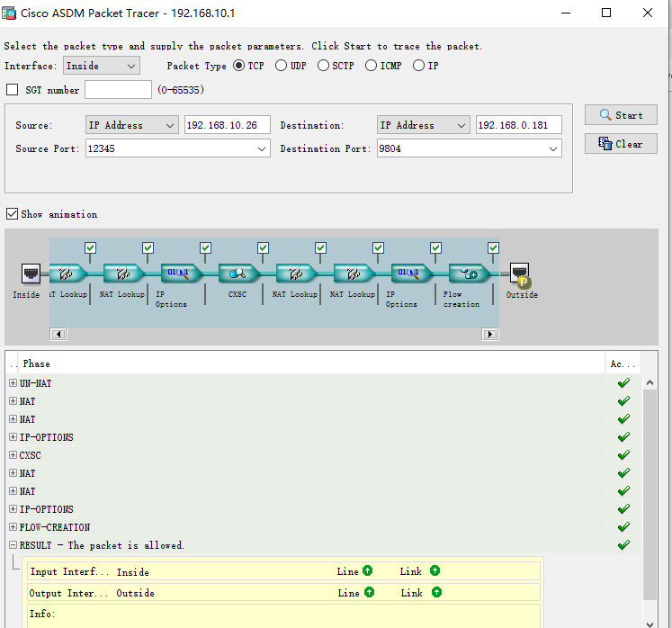The width and height of the screenshot is (672, 628).
Task: Expand the CXSC phase row
Action: [x=13, y=455]
